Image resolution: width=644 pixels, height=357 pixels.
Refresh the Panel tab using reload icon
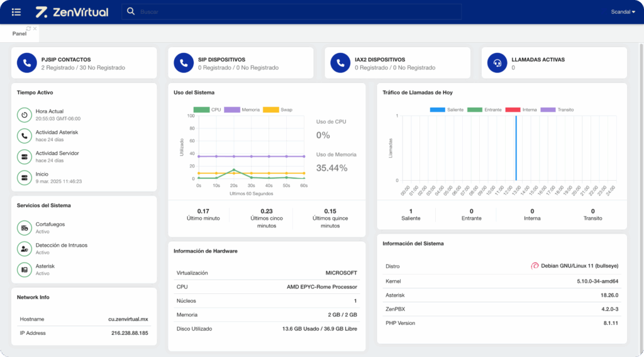29,28
